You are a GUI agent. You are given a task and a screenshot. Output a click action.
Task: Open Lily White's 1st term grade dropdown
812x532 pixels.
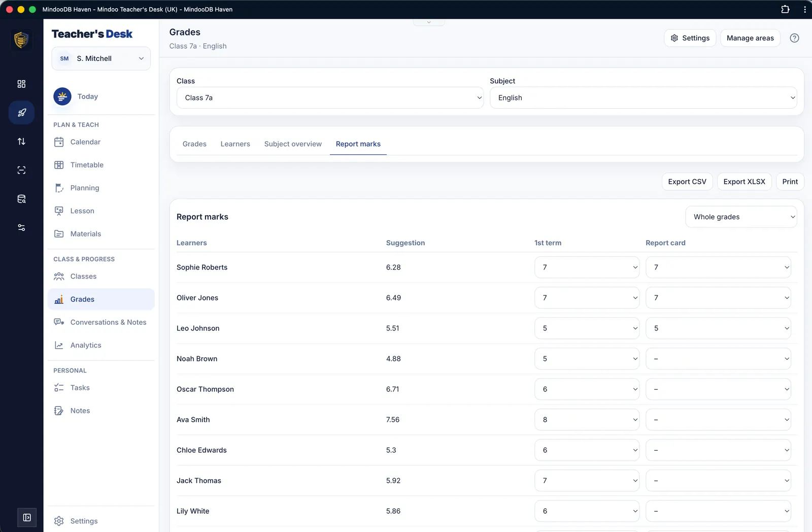tap(587, 511)
